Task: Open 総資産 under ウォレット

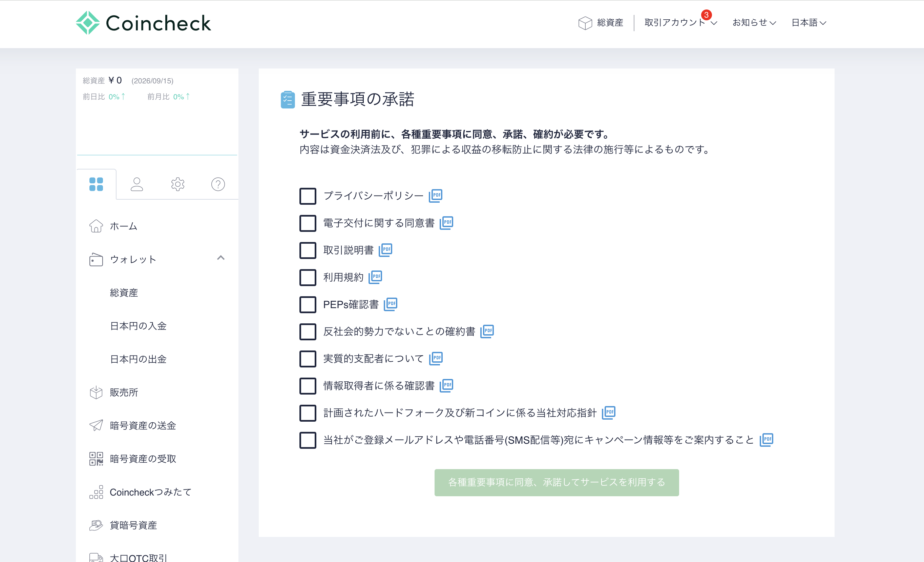Action: pyautogui.click(x=124, y=293)
